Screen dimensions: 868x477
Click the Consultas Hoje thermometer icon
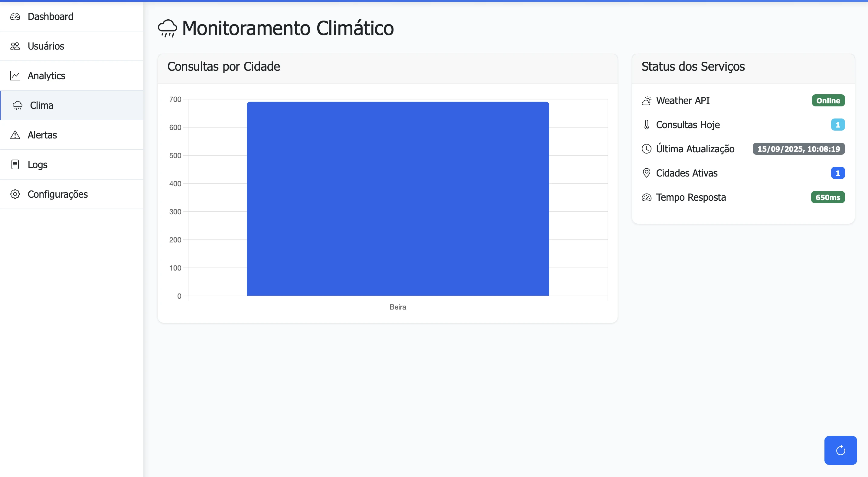click(646, 125)
